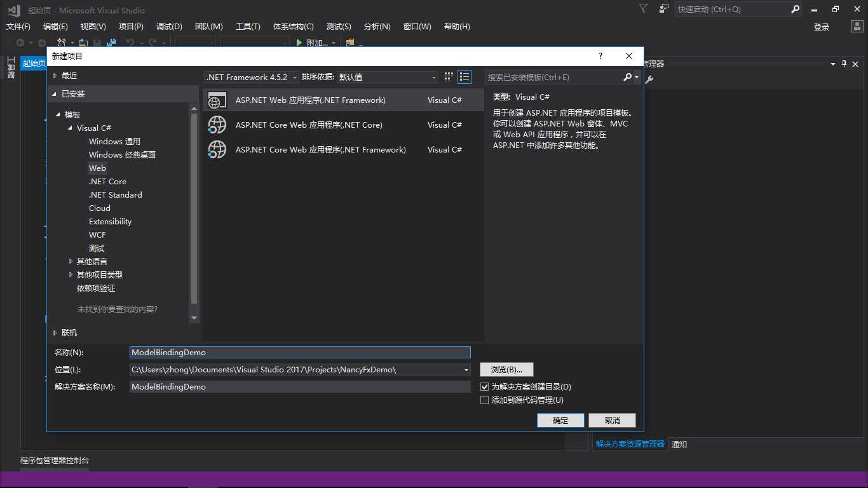Click the open file toolbar icon
Viewport: 868px width, 488px height.
(83, 43)
